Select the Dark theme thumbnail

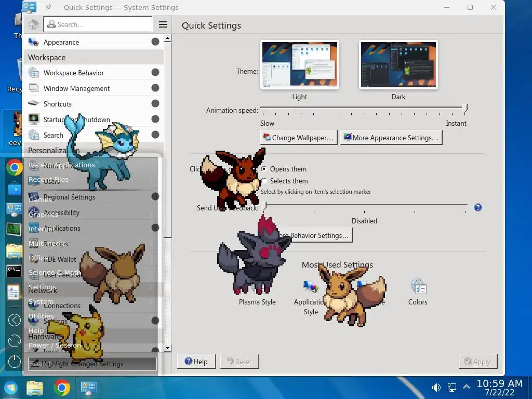pos(398,65)
